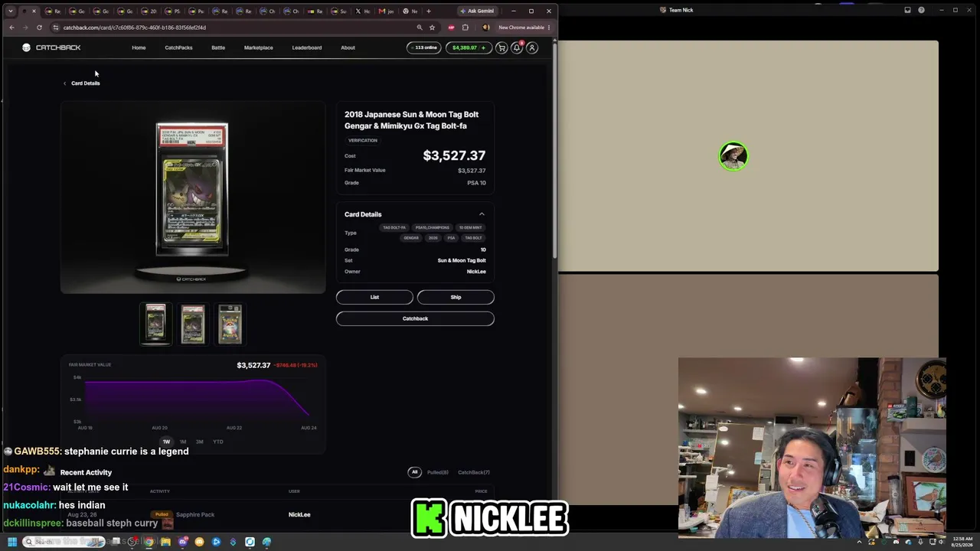Filter activity by Pulled(8)
Viewport: 980px width, 551px height.
pyautogui.click(x=438, y=472)
